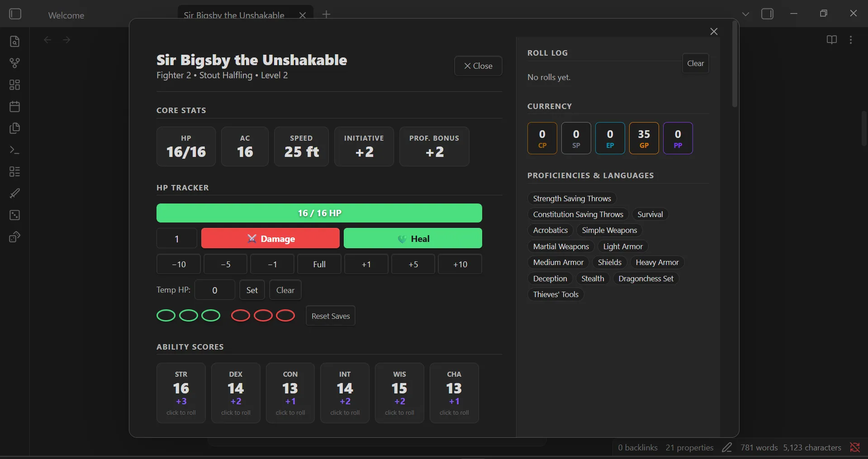Open a new tab with plus icon
The width and height of the screenshot is (868, 459).
coord(326,14)
